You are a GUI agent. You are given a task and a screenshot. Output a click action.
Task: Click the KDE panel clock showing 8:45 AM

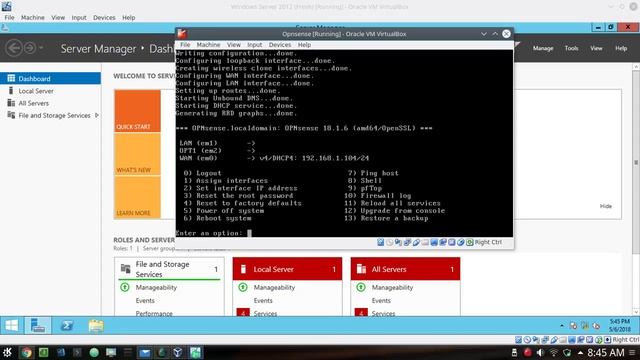[x=606, y=352]
